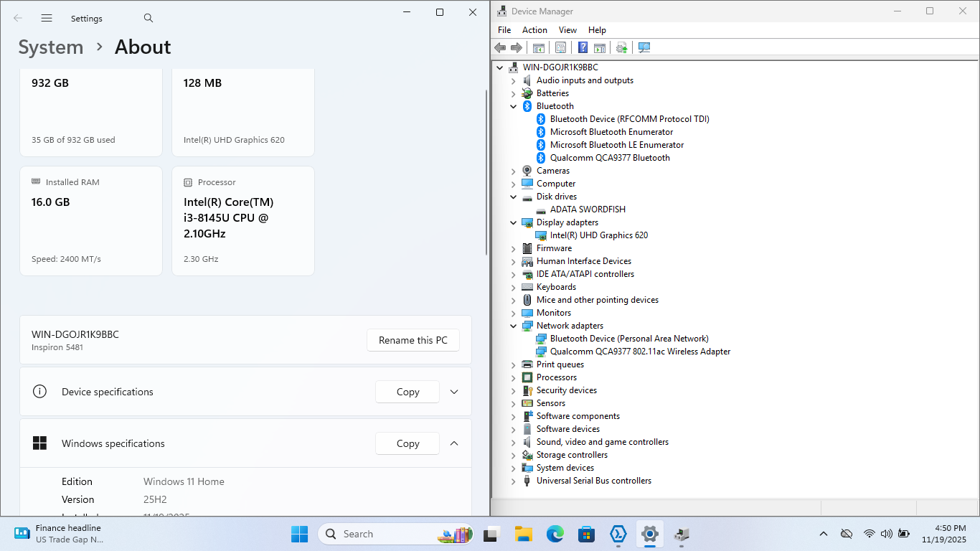Click the Show/Hide Console Tree toolbar icon
The height and width of the screenshot is (551, 980).
click(x=538, y=47)
